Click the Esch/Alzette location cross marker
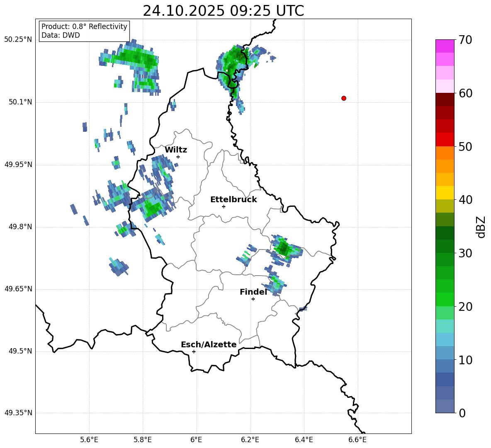The image size is (491, 448). pos(194,351)
